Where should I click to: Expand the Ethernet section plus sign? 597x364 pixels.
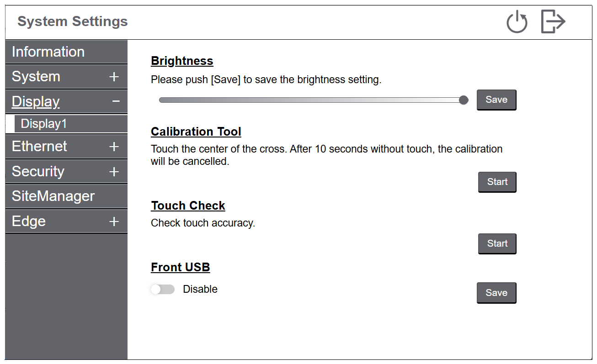point(114,147)
